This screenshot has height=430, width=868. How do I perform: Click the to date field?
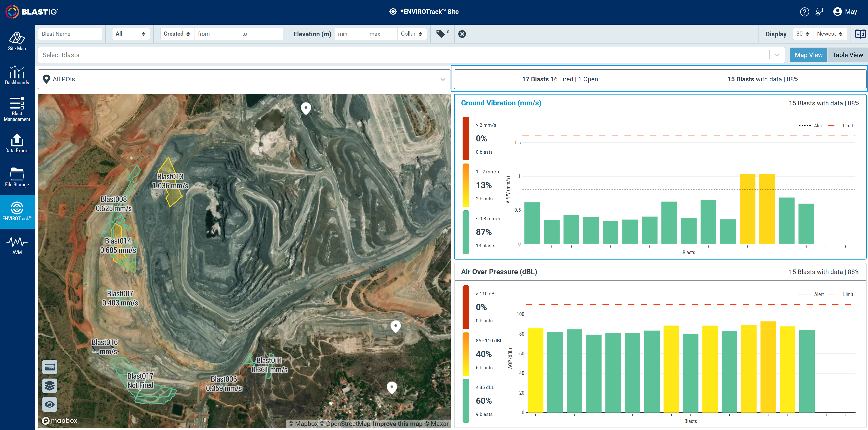tap(261, 34)
